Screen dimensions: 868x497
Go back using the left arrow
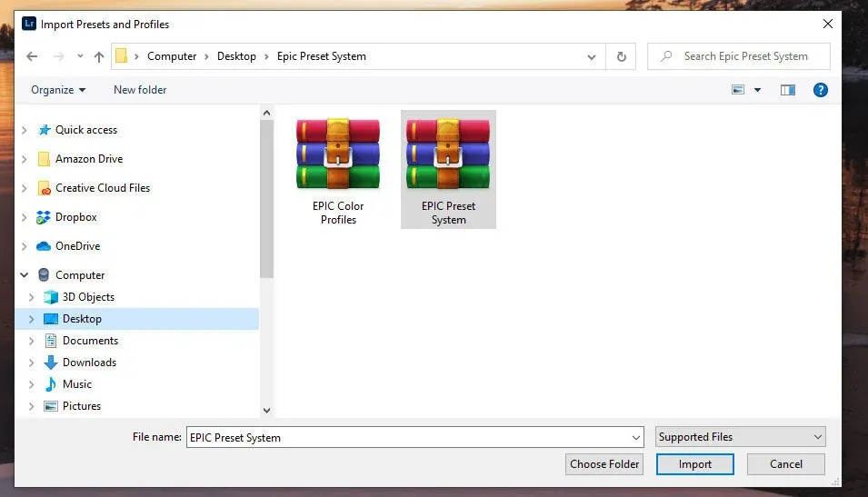coord(32,56)
